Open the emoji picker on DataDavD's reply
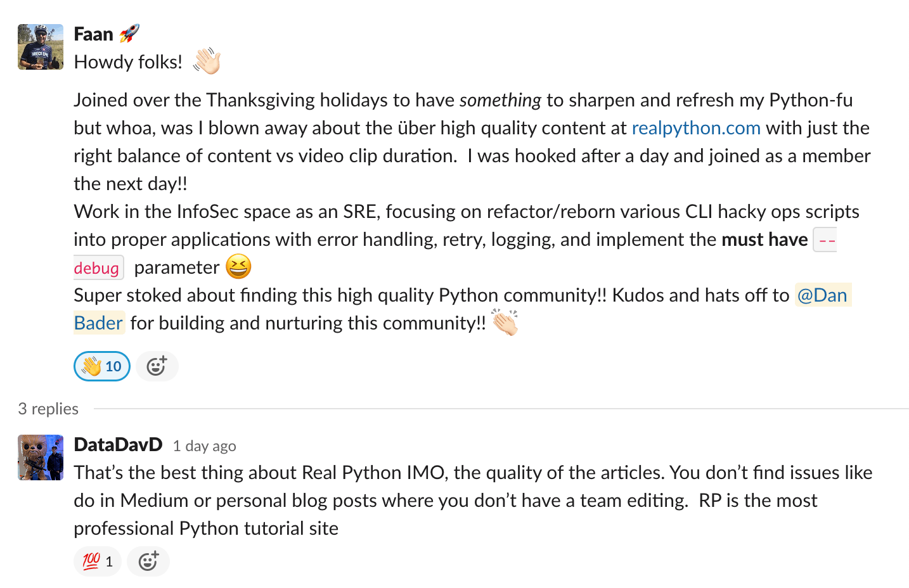The width and height of the screenshot is (909, 588). [148, 561]
